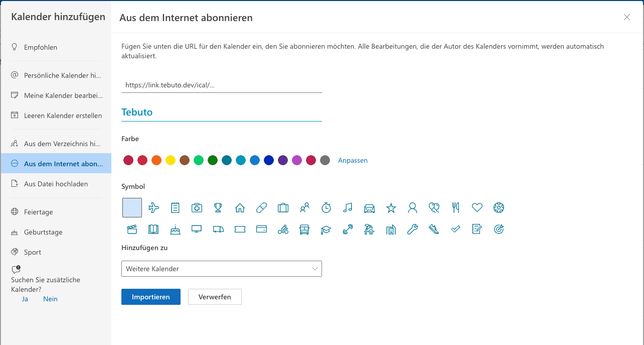Select the airplane symbol for the calendar
Image resolution: width=644 pixels, height=345 pixels.
coord(153,207)
